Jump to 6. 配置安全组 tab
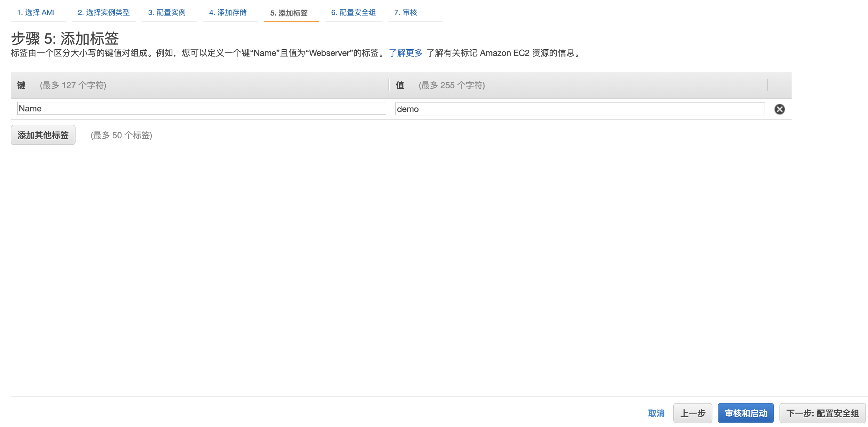The width and height of the screenshot is (868, 427). click(x=353, y=13)
